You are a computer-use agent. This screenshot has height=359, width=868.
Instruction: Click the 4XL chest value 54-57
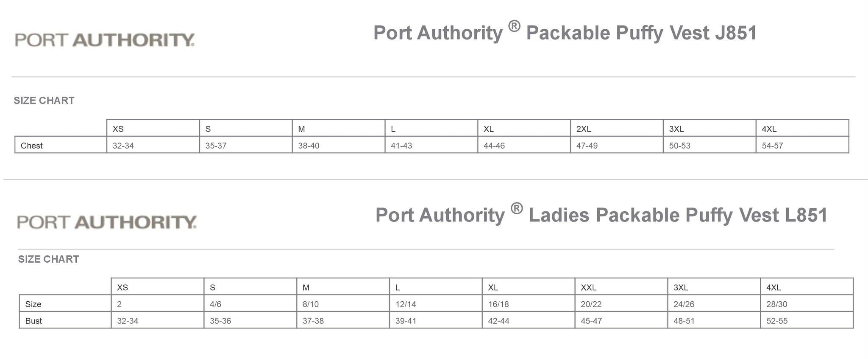coord(802,145)
